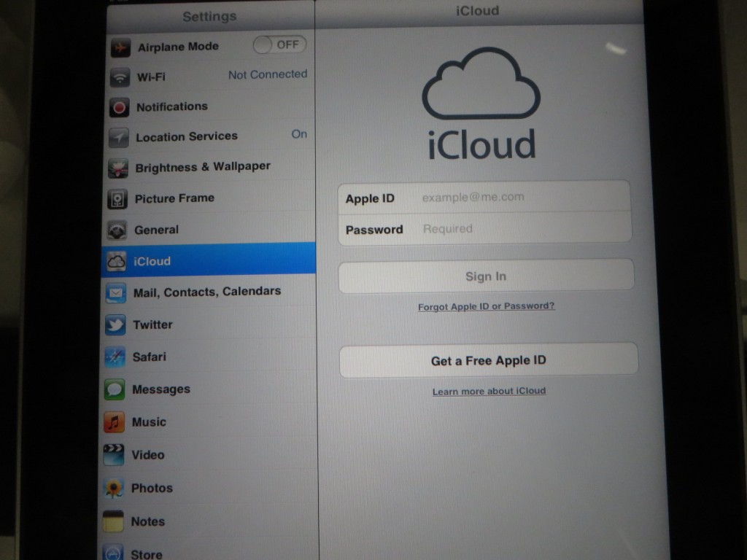
Task: Open Safari settings
Action: [209, 357]
